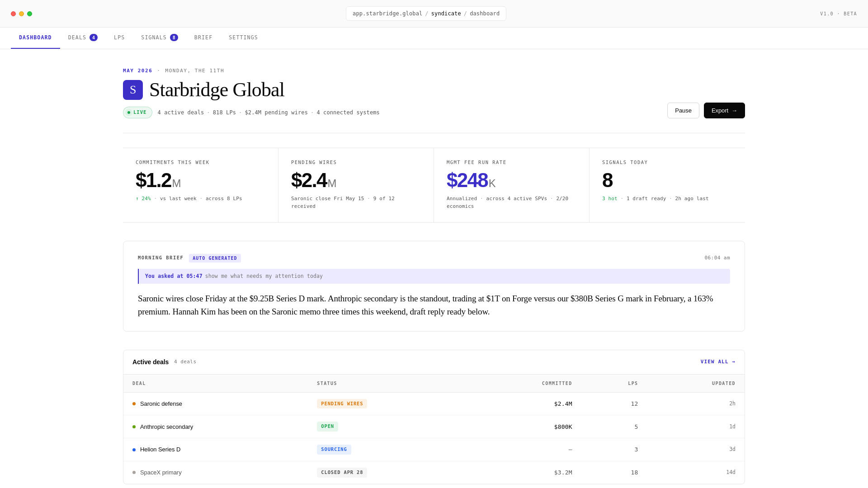Click the 'syndicate' breadcrumb in the URL
The image size is (868, 488).
pyautogui.click(x=446, y=14)
